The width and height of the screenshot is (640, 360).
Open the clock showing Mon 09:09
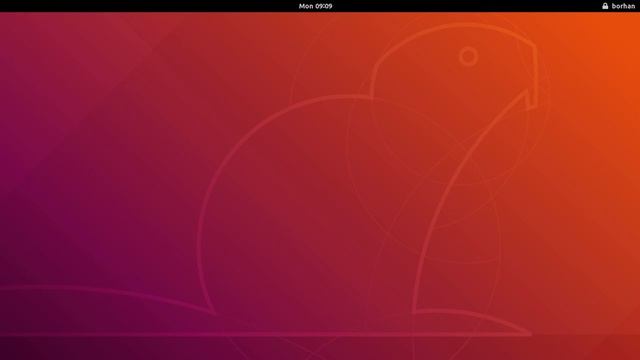pos(315,6)
